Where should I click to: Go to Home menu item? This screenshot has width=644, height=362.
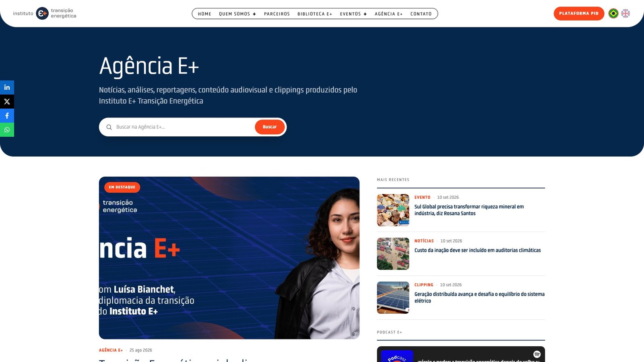tap(204, 14)
